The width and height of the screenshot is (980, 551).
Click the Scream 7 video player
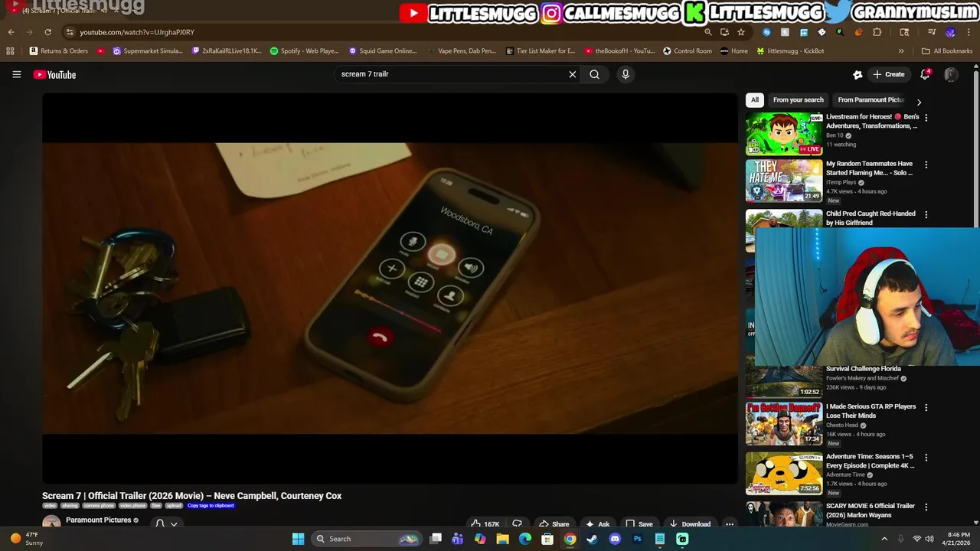point(390,289)
